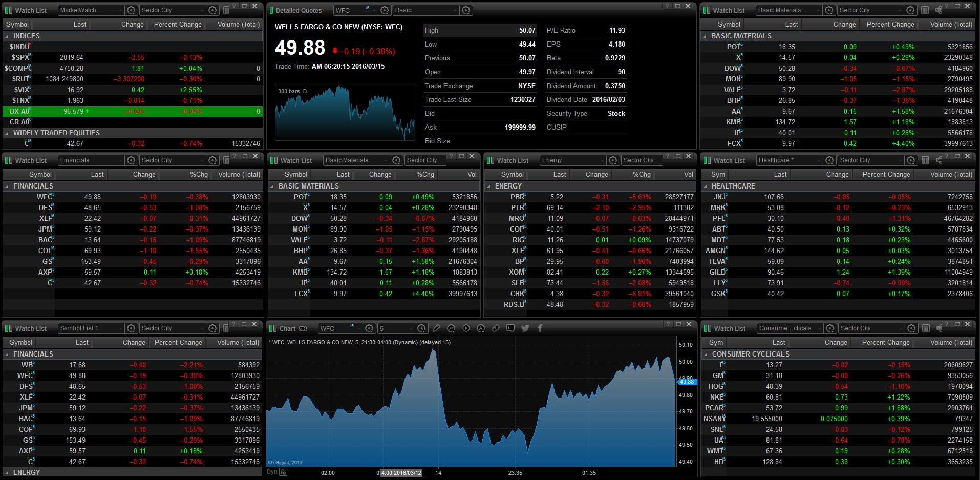Toggle link indicator on Consumer Cyclicals Watch List

707,328
